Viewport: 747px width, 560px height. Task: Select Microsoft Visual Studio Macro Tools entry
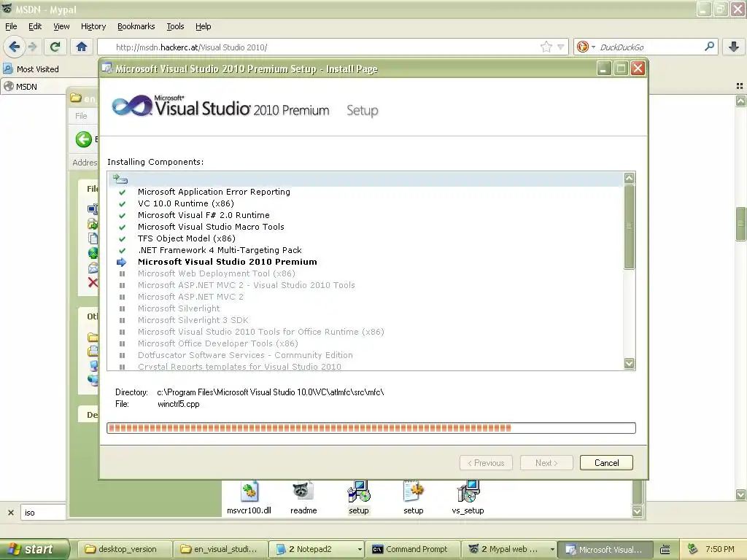[211, 227]
